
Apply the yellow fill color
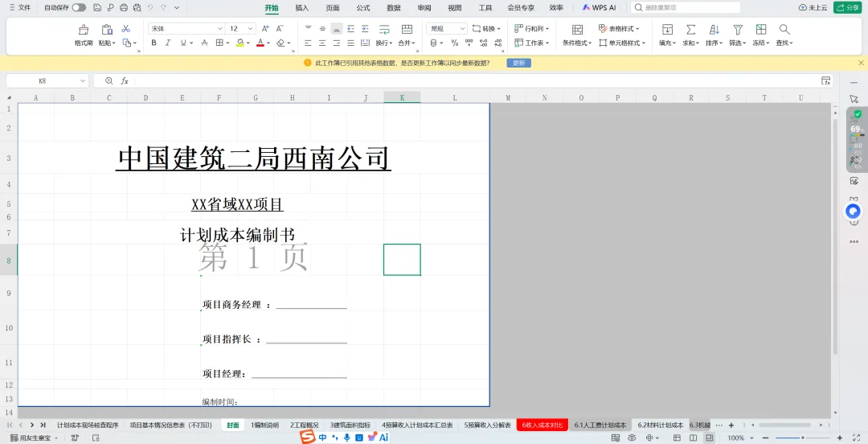point(240,43)
